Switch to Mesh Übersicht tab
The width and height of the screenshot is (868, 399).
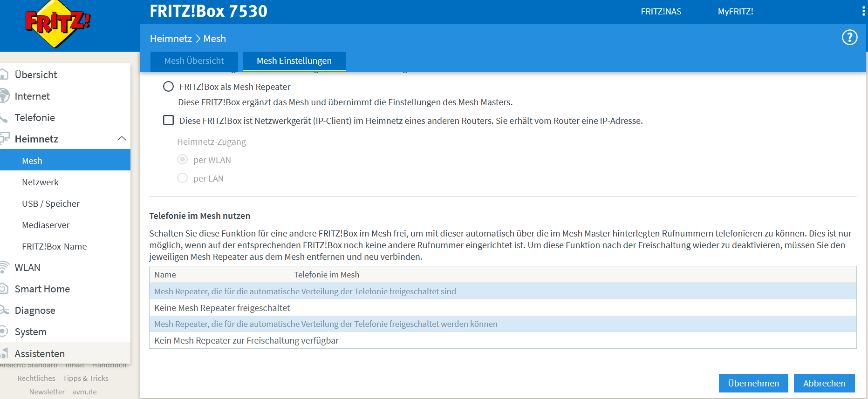click(x=194, y=61)
